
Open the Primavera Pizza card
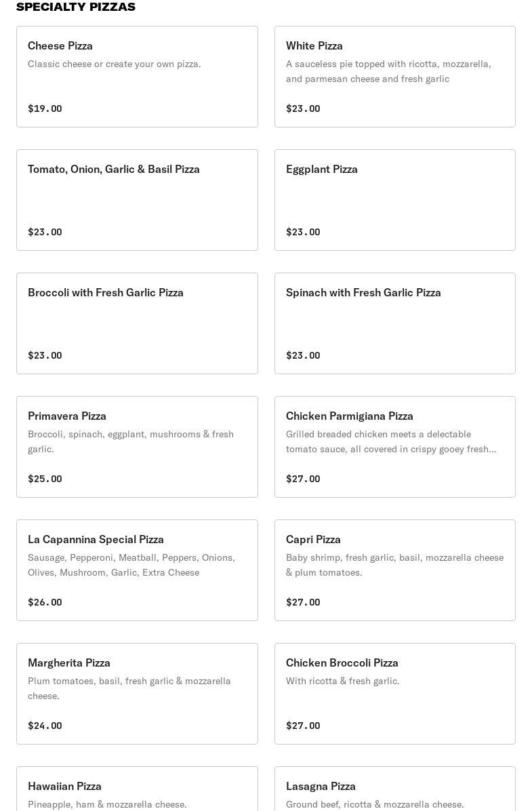tap(137, 447)
